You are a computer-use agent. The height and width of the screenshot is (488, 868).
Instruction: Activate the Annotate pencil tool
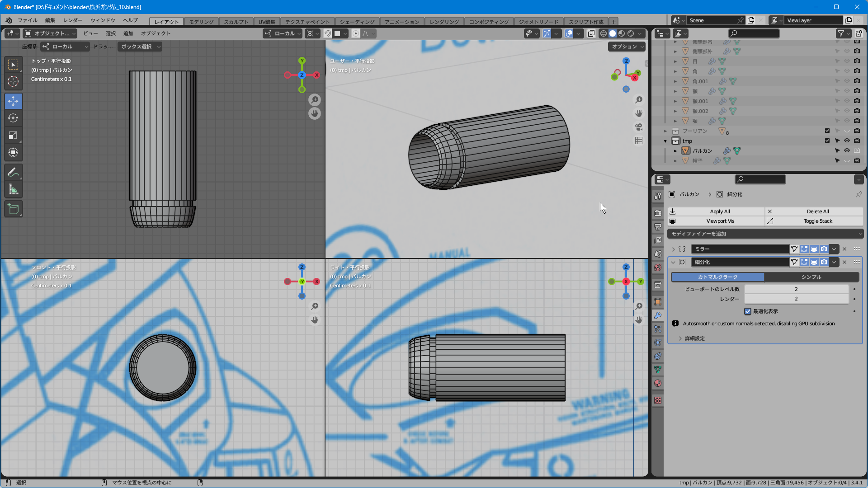click(x=13, y=173)
